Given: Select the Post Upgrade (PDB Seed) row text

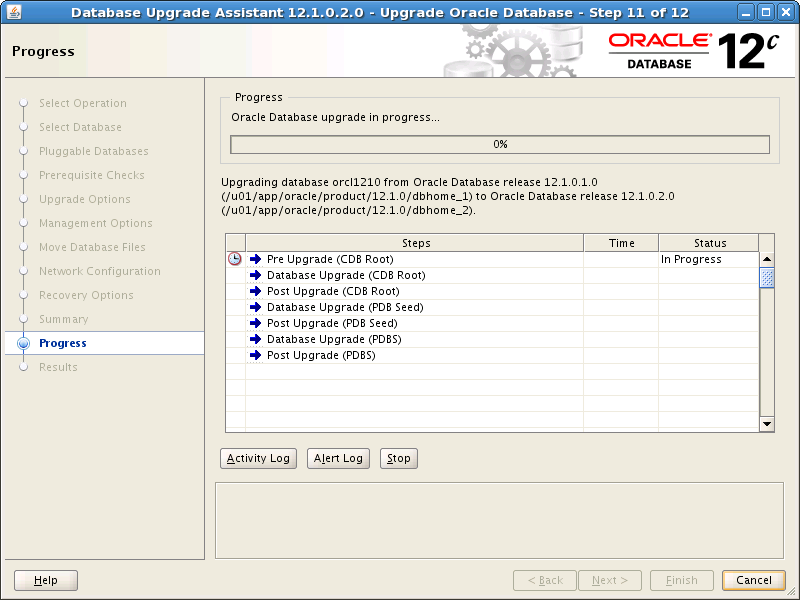Looking at the screenshot, I should tap(332, 323).
